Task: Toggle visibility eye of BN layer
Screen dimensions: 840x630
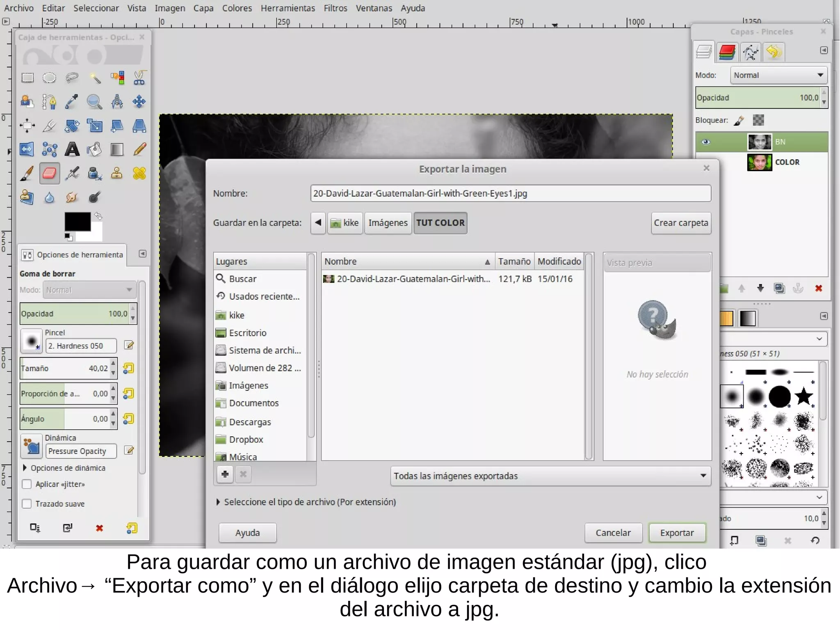Action: [x=705, y=142]
